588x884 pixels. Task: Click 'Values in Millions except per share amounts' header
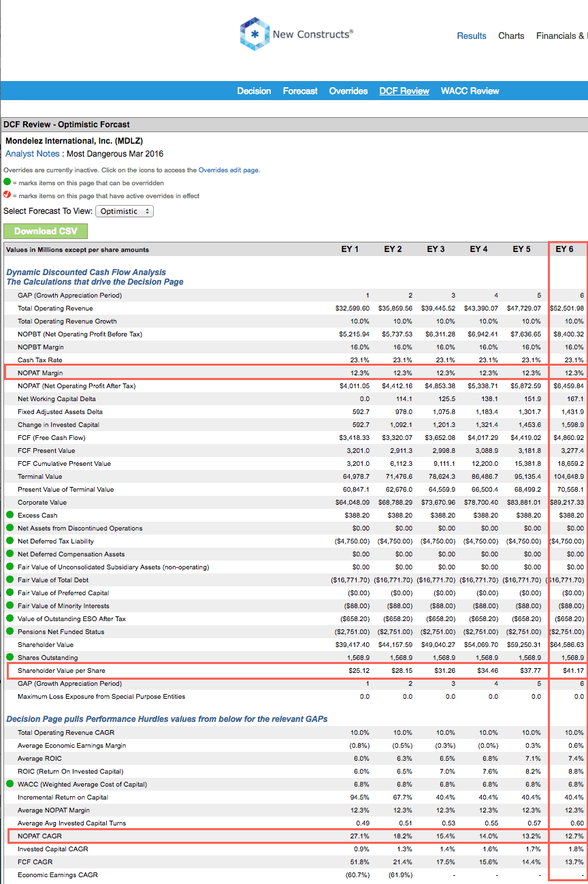(78, 250)
